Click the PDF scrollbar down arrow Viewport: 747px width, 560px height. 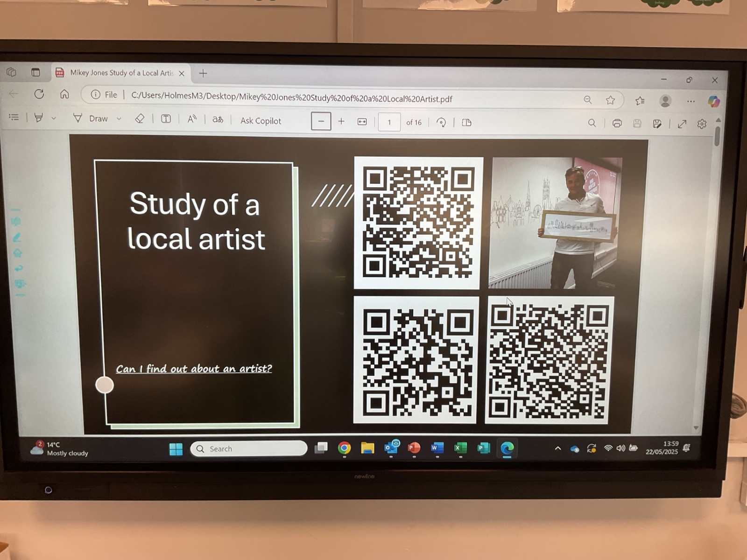coord(696,428)
